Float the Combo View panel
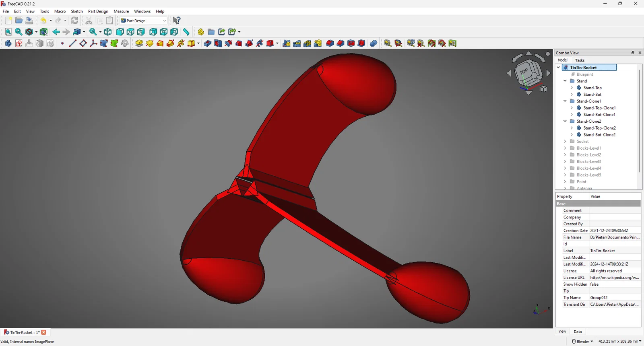The height and width of the screenshot is (346, 644). pyautogui.click(x=633, y=53)
